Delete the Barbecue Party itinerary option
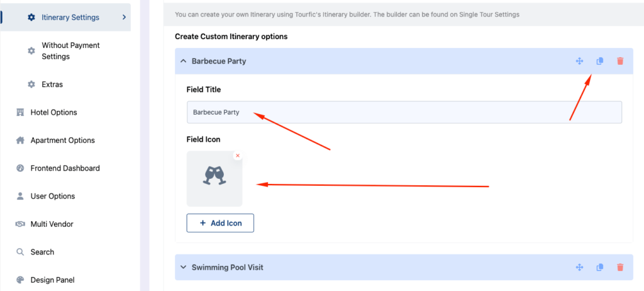The width and height of the screenshot is (644, 291). point(620,61)
